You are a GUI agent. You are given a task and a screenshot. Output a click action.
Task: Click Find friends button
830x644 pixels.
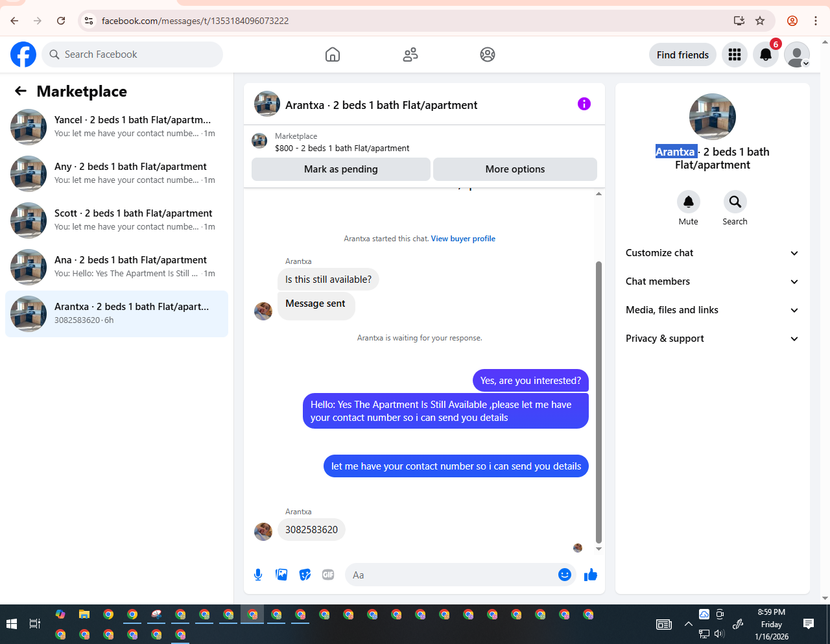point(683,54)
